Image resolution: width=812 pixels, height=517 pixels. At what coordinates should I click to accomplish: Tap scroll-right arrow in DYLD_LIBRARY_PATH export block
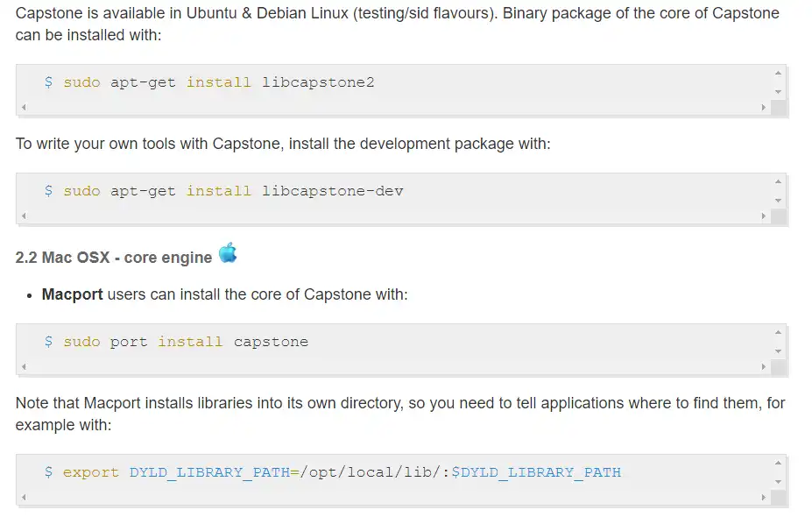764,498
